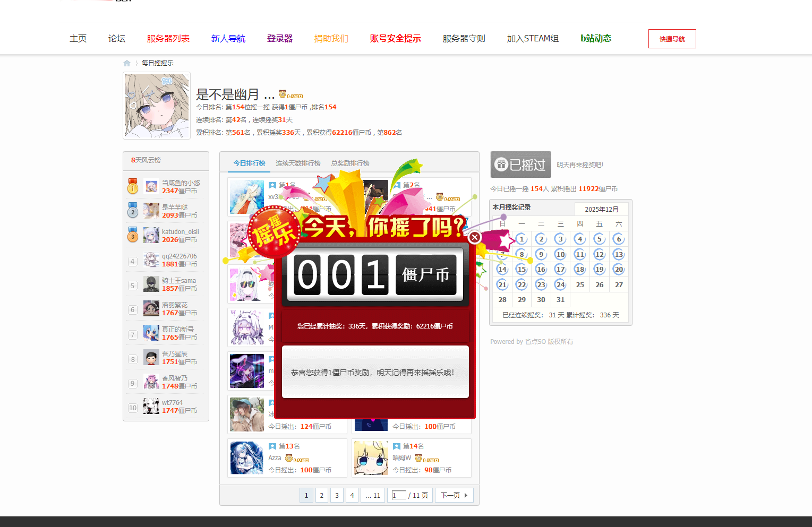Click the 下一页 next-page arrow
Screen dimensions: 812x527
454,495
